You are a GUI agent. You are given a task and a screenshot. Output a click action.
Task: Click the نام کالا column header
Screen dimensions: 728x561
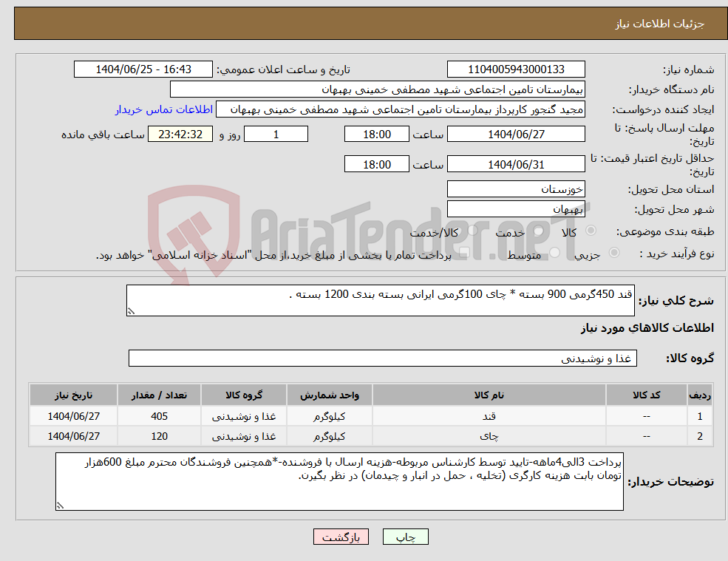(489, 395)
